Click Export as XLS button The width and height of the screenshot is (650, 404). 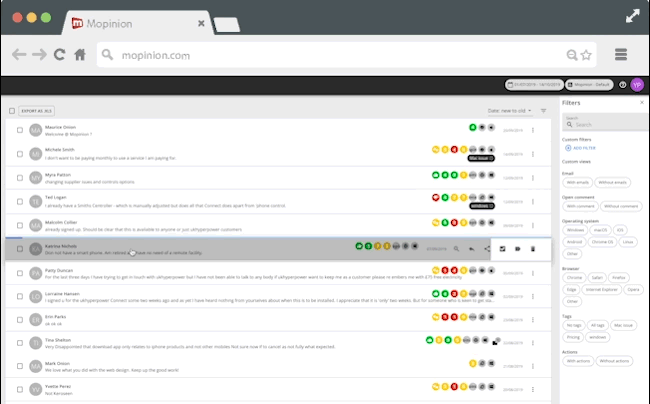pos(36,111)
